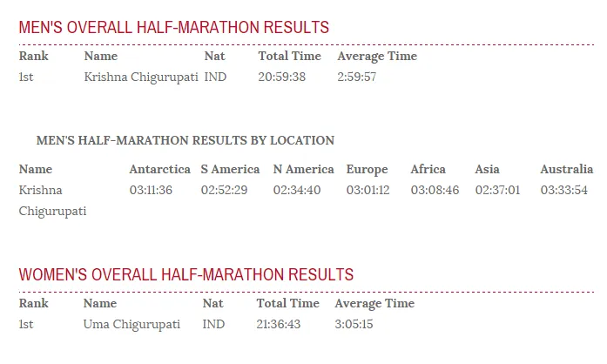Image resolution: width=607 pixels, height=364 pixels.
Task: Click the Men's Overall Half-Marathon Results heading
Action: [174, 27]
